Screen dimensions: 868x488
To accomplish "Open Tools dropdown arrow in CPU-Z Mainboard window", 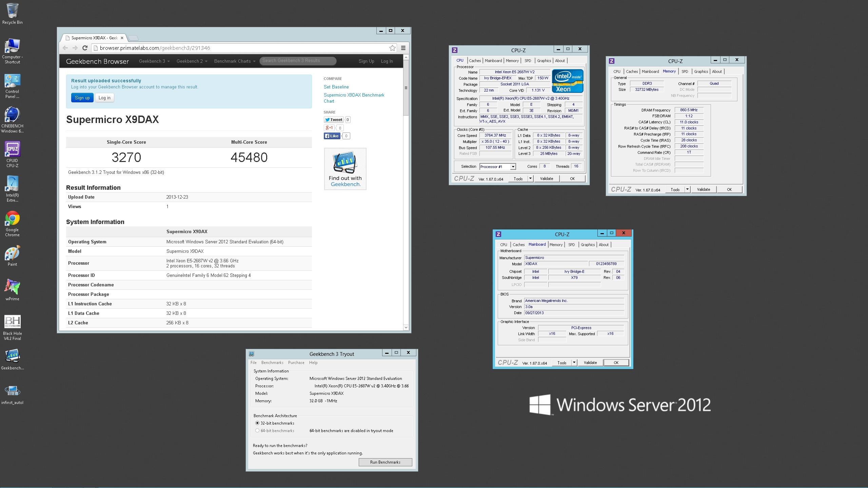I will (x=574, y=363).
